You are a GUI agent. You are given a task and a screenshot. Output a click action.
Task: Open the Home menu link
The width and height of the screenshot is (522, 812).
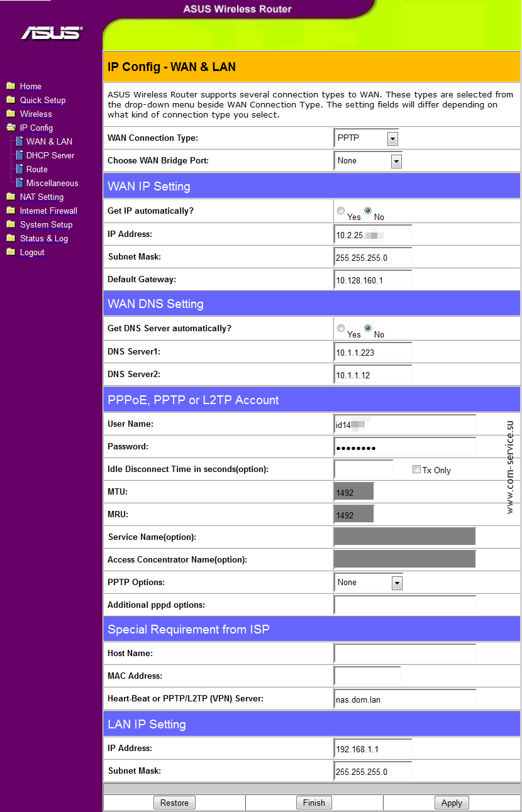(x=31, y=87)
